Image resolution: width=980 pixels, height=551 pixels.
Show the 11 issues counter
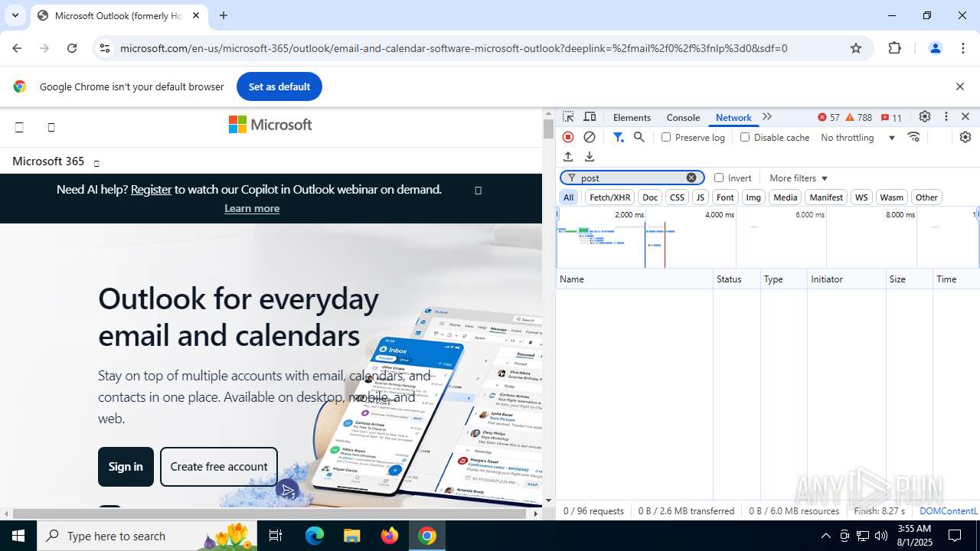(891, 117)
